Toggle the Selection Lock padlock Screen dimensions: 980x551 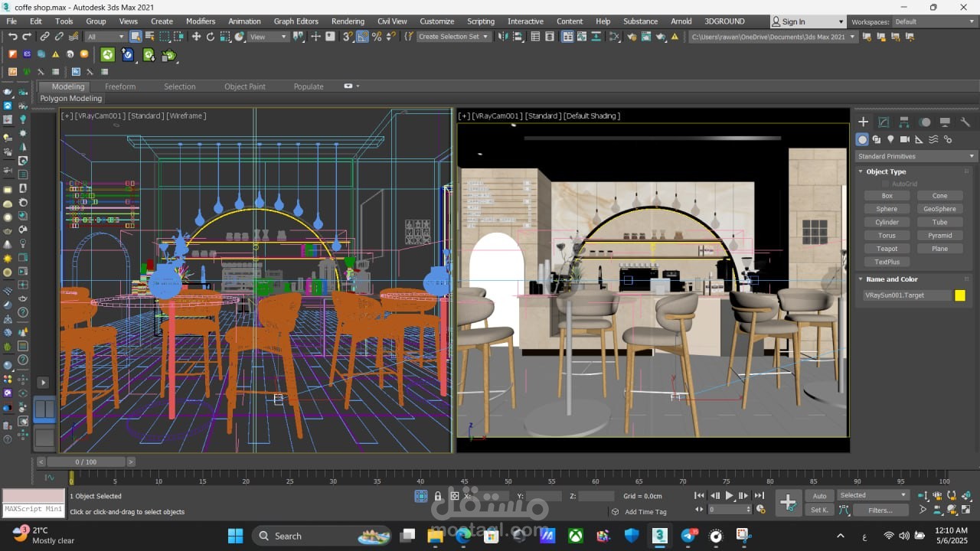pyautogui.click(x=438, y=497)
